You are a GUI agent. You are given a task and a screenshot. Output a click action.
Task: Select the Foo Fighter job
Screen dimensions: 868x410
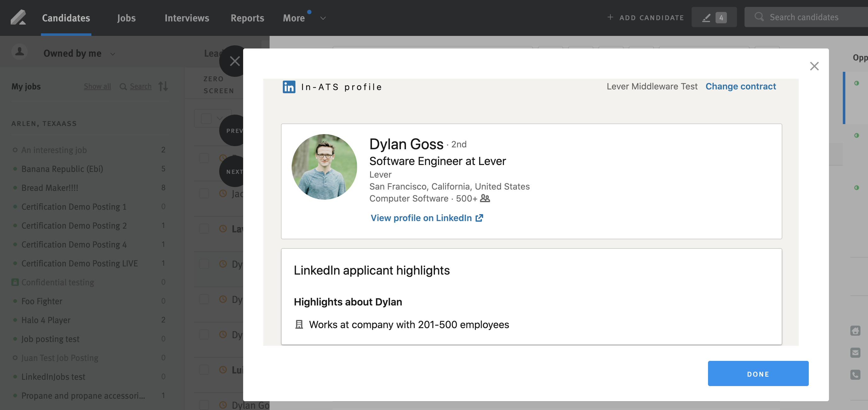point(42,301)
